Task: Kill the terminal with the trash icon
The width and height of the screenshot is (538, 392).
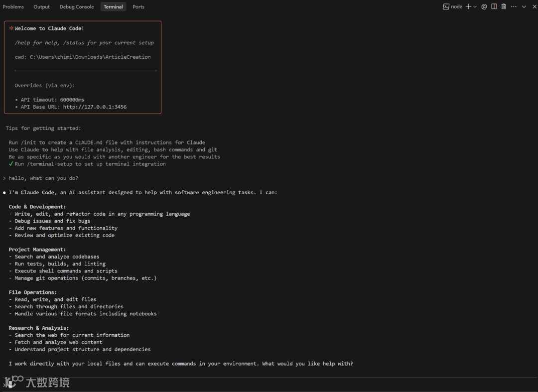Action: tap(503, 6)
